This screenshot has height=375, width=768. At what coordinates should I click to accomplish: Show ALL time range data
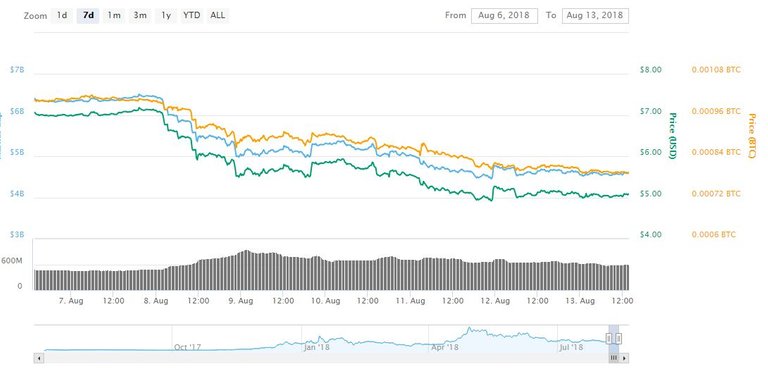pos(217,16)
